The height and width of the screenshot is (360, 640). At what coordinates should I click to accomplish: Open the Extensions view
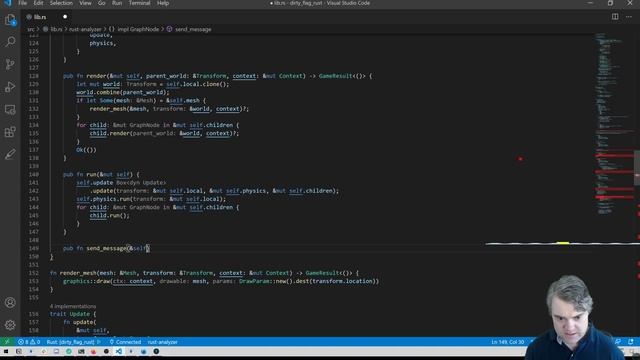pos(10,132)
